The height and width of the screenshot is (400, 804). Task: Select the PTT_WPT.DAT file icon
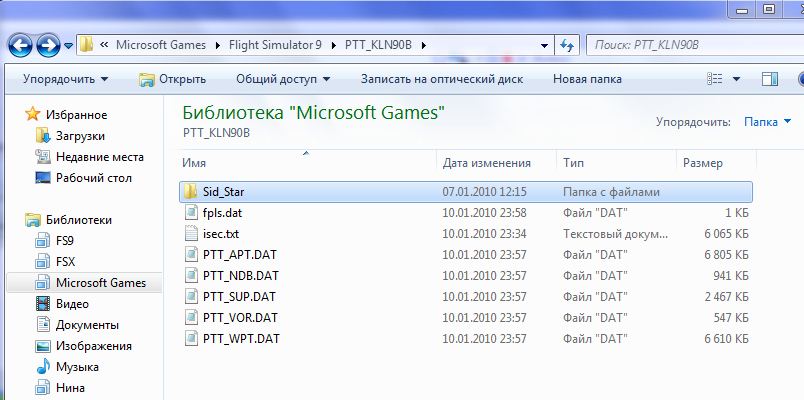click(x=191, y=339)
